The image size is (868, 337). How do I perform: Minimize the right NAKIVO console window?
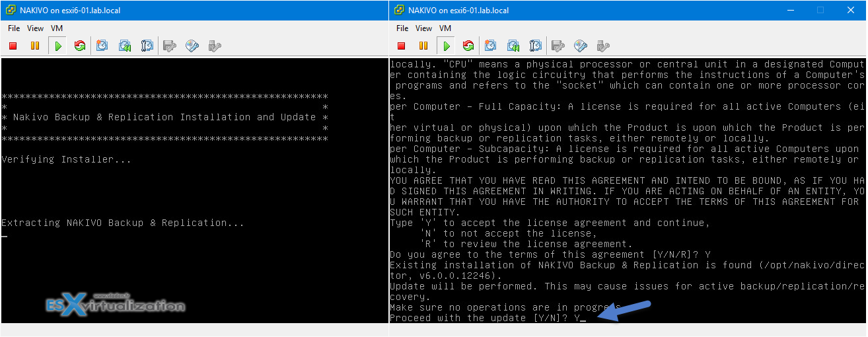coord(791,10)
